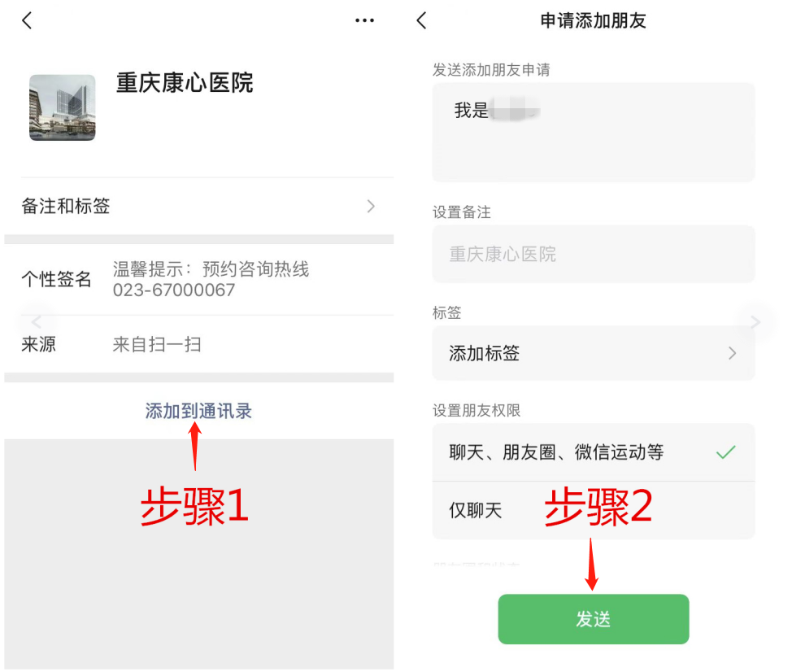Go back from the friend request page
The height and width of the screenshot is (672, 792).
click(422, 20)
